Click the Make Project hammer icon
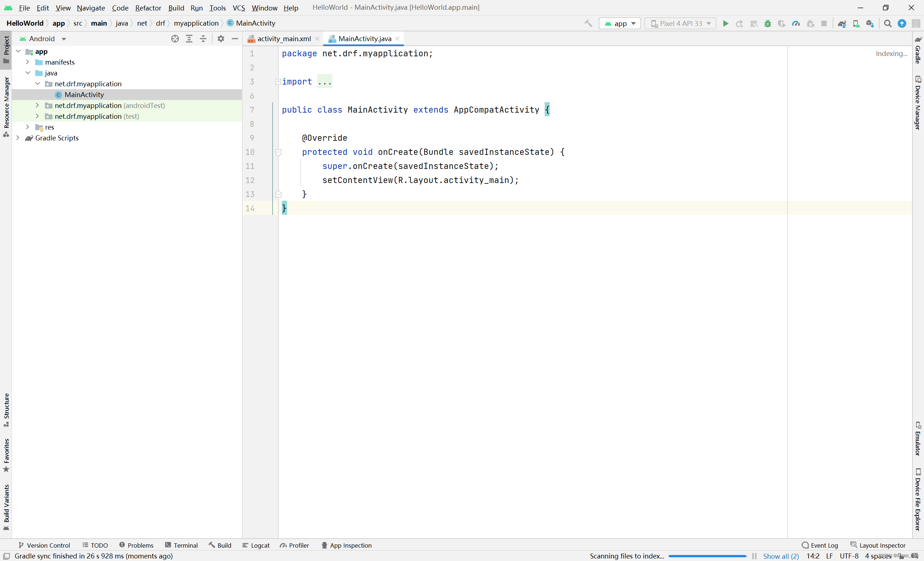The image size is (924, 561). point(588,23)
